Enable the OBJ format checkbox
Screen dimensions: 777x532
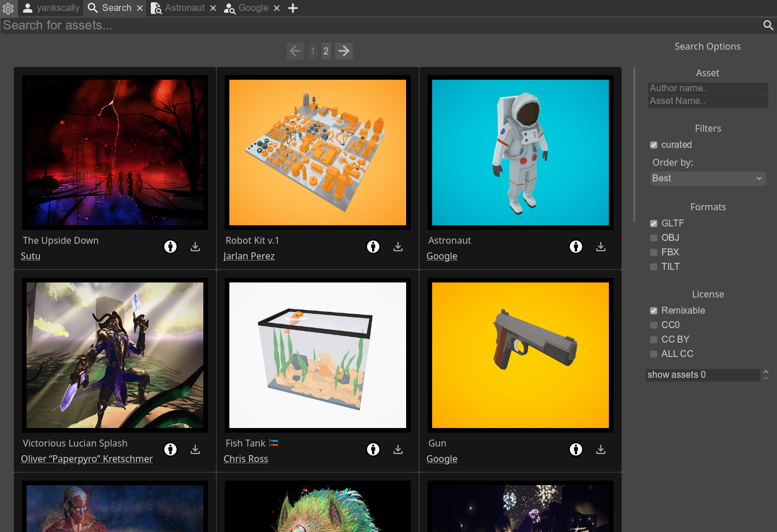pyautogui.click(x=653, y=238)
